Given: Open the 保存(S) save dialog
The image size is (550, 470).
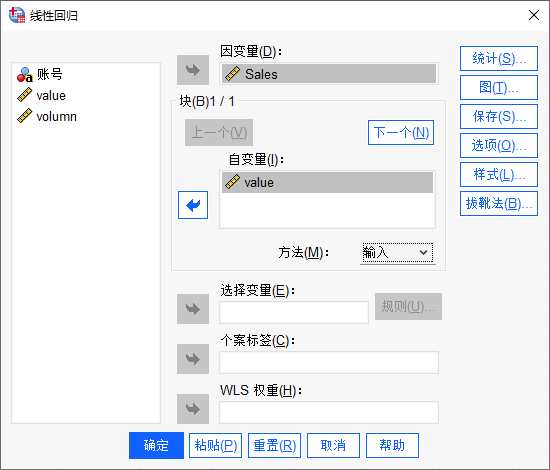Looking at the screenshot, I should [499, 116].
